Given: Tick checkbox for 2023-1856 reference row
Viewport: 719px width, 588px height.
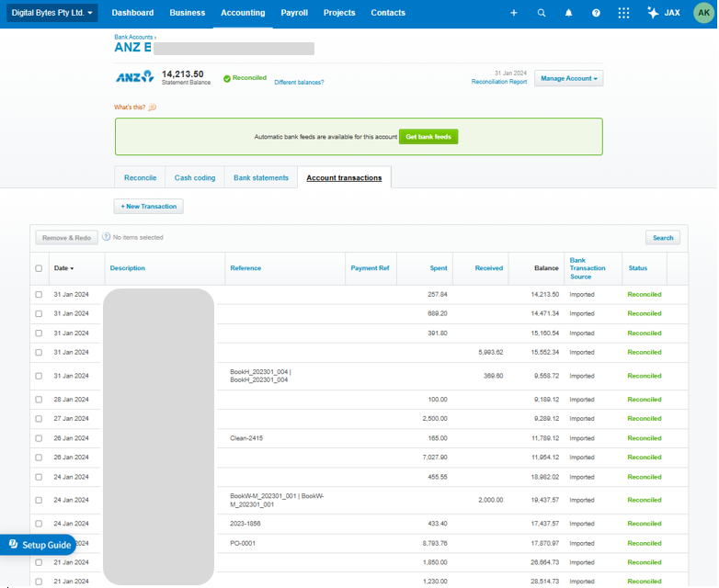Looking at the screenshot, I should (39, 524).
